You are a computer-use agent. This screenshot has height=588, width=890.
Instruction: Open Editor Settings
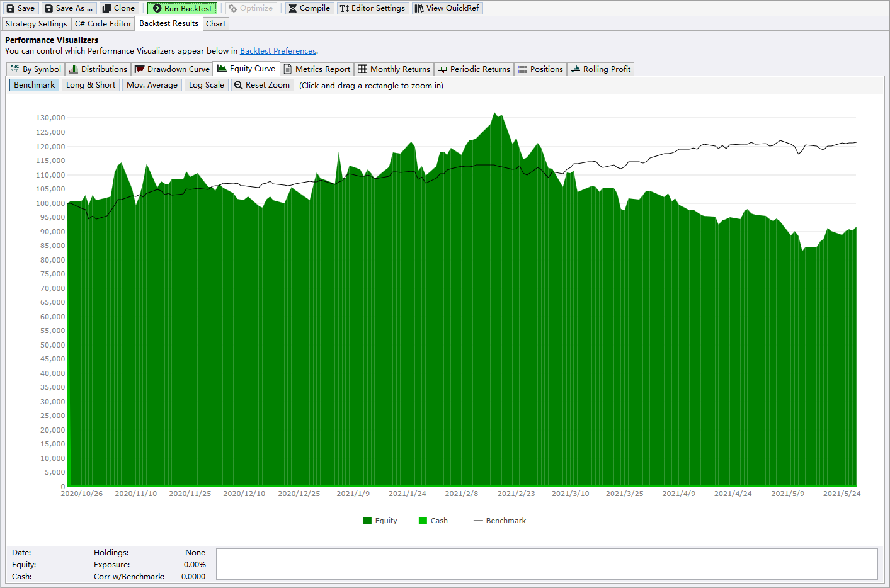tap(372, 8)
